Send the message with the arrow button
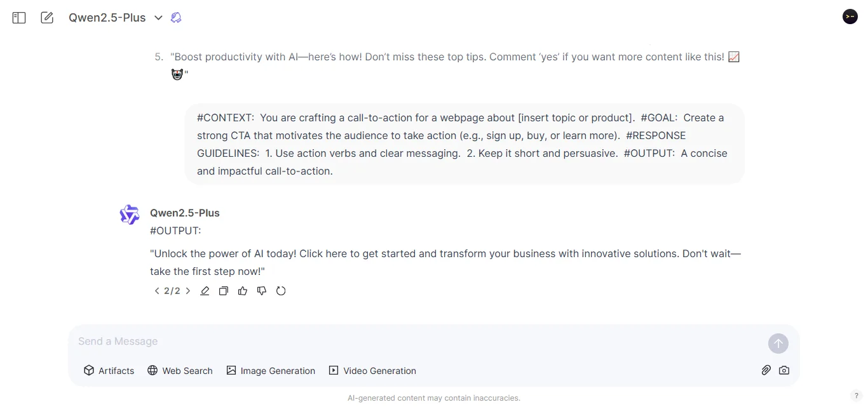This screenshot has height=407, width=868. [x=778, y=343]
